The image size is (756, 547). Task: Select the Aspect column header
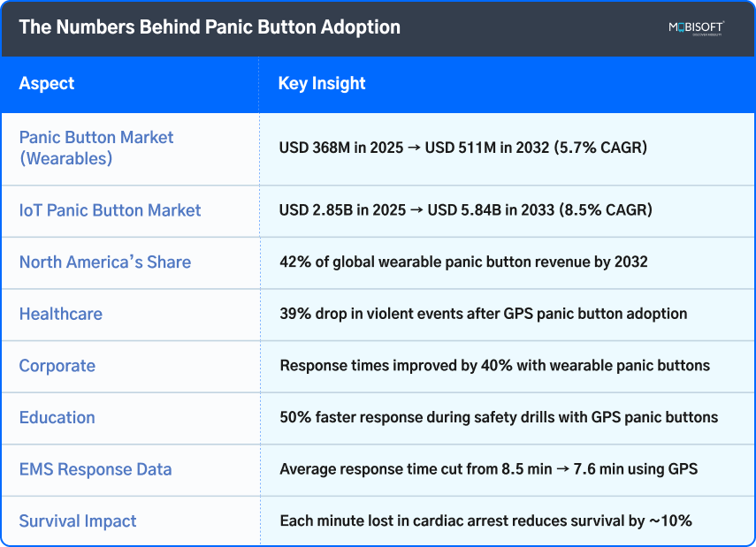pos(47,84)
